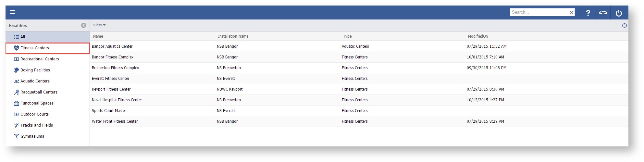Select All facilities category

(22, 37)
